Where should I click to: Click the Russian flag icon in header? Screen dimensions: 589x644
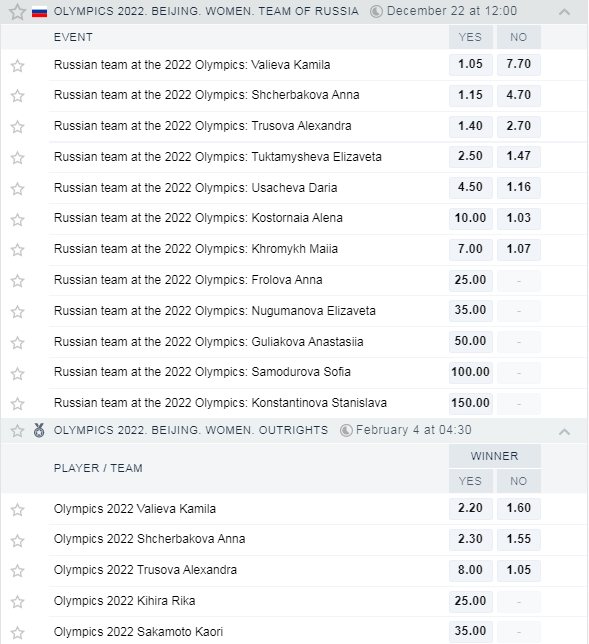[x=39, y=12]
